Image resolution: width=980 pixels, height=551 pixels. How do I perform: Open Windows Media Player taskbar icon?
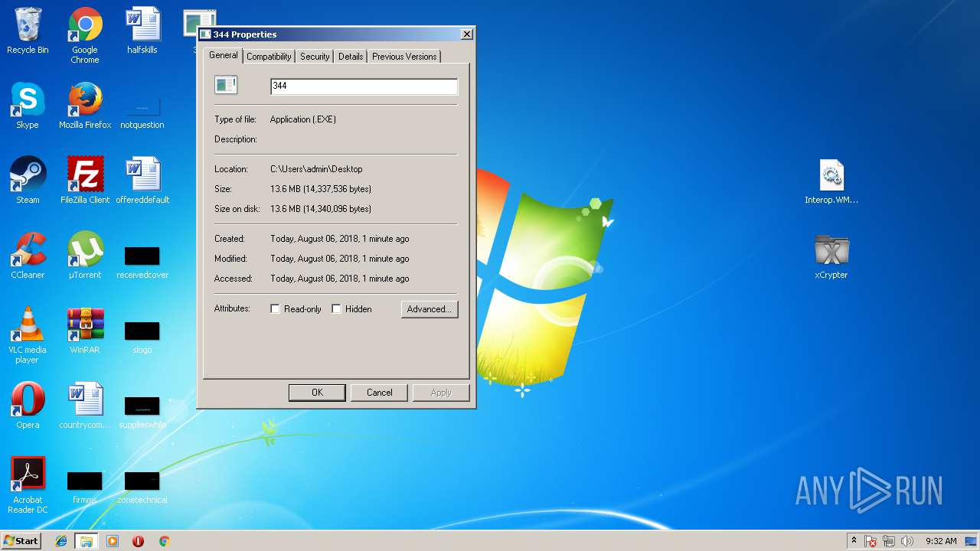113,541
